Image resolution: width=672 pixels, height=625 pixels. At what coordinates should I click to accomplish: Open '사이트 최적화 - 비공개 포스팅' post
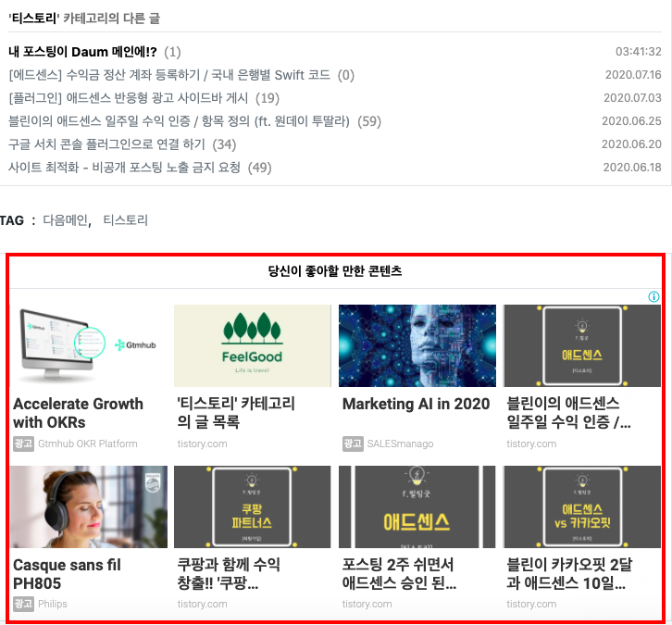[125, 168]
